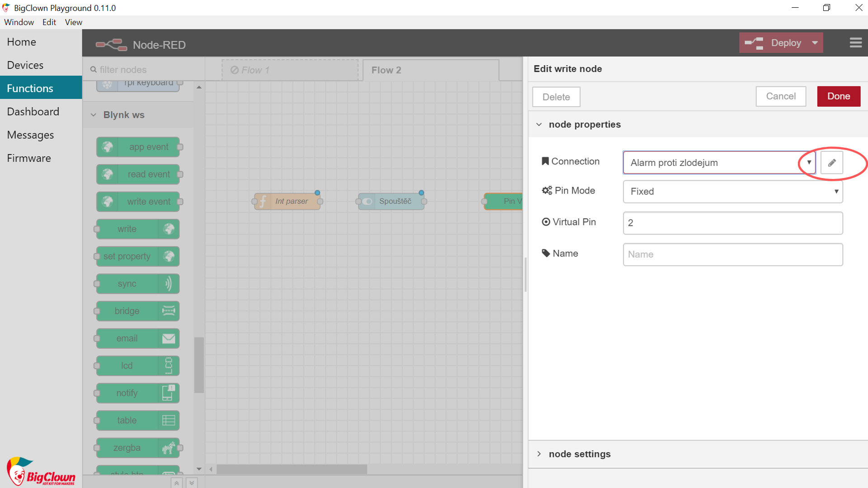Click the Virtual Pin label
Screen dimensions: 868x488
[x=574, y=222]
